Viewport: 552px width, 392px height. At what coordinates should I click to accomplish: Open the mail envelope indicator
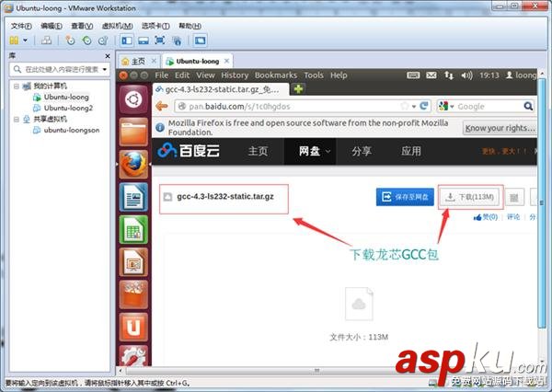[x=431, y=75]
